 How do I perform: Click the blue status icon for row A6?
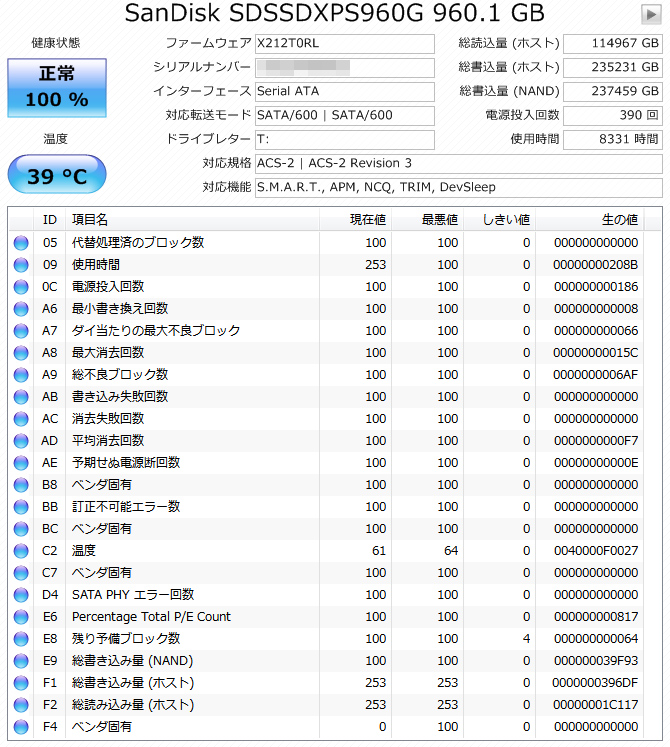coord(21,309)
